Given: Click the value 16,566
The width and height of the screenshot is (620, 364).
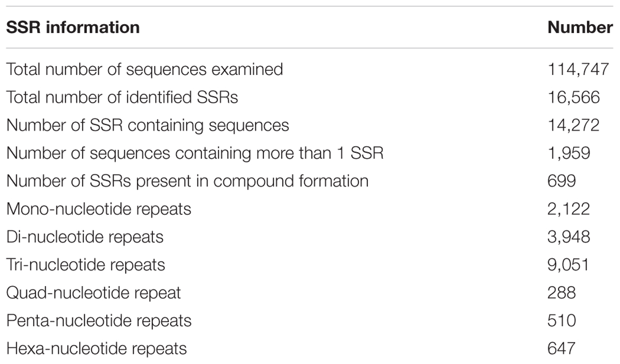Looking at the screenshot, I should tap(574, 97).
